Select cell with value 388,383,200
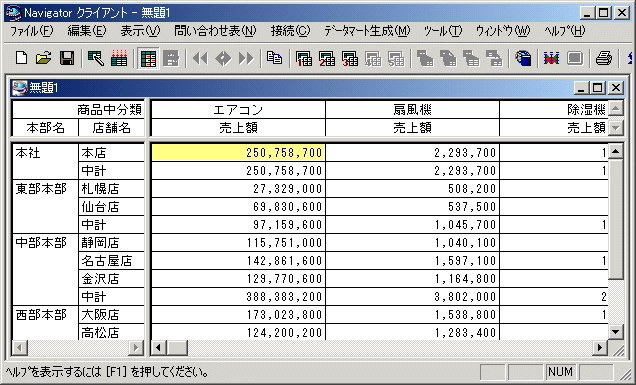 click(x=238, y=297)
